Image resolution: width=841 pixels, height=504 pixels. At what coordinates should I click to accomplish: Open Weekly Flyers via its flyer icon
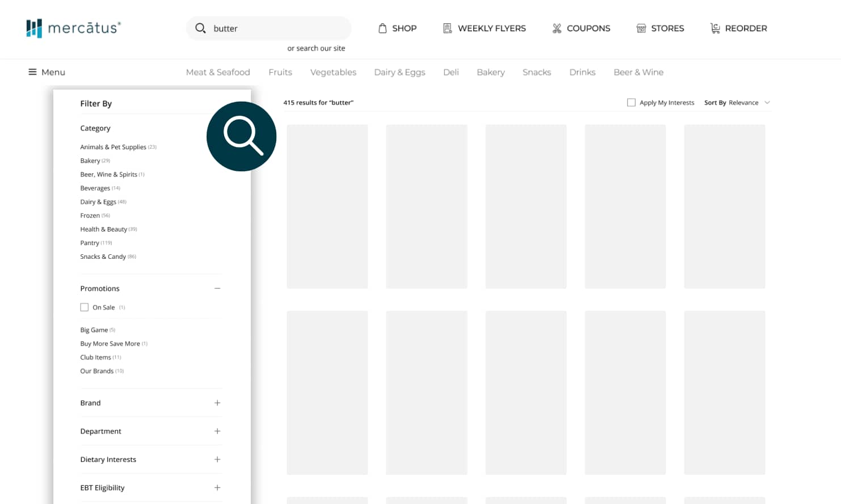pyautogui.click(x=448, y=27)
